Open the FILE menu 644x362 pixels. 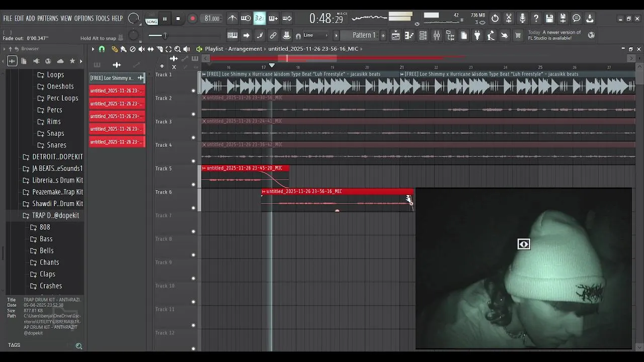point(8,18)
